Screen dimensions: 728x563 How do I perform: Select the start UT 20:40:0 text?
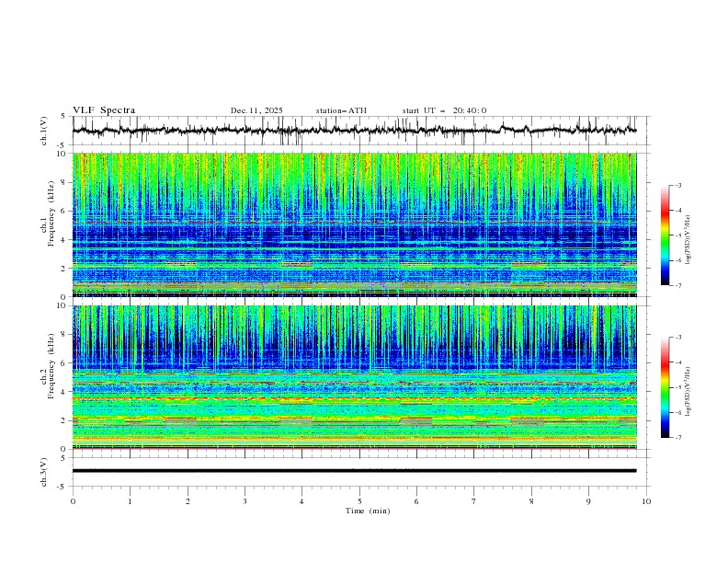click(444, 110)
